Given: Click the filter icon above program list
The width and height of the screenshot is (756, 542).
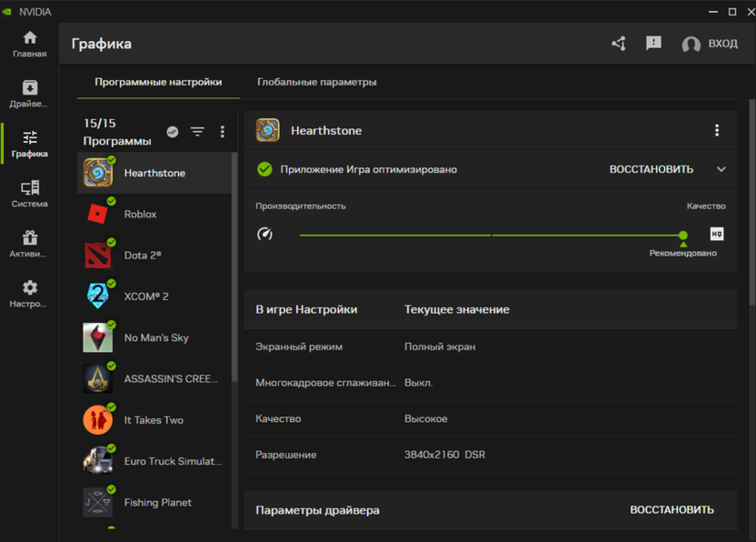Looking at the screenshot, I should click(197, 132).
